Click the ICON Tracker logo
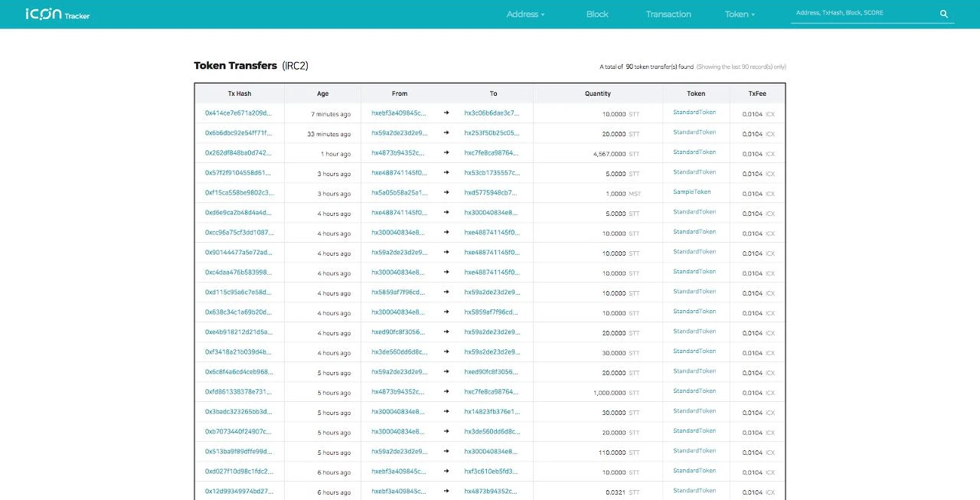Image resolution: width=980 pixels, height=500 pixels. coord(57,14)
